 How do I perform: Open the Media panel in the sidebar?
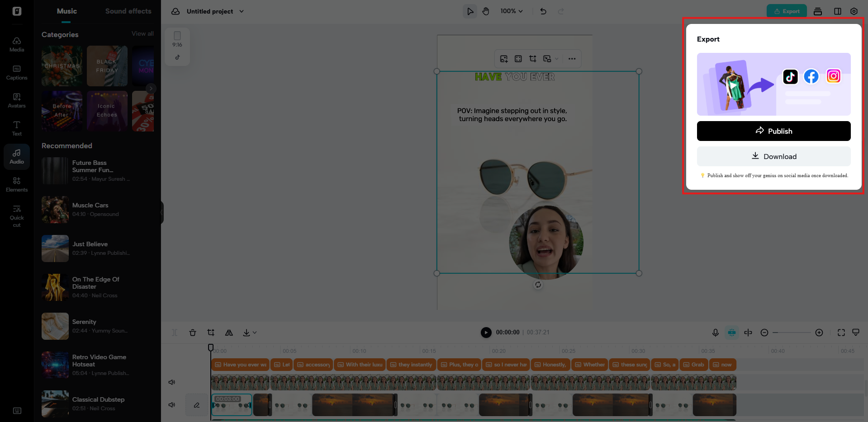tap(16, 43)
